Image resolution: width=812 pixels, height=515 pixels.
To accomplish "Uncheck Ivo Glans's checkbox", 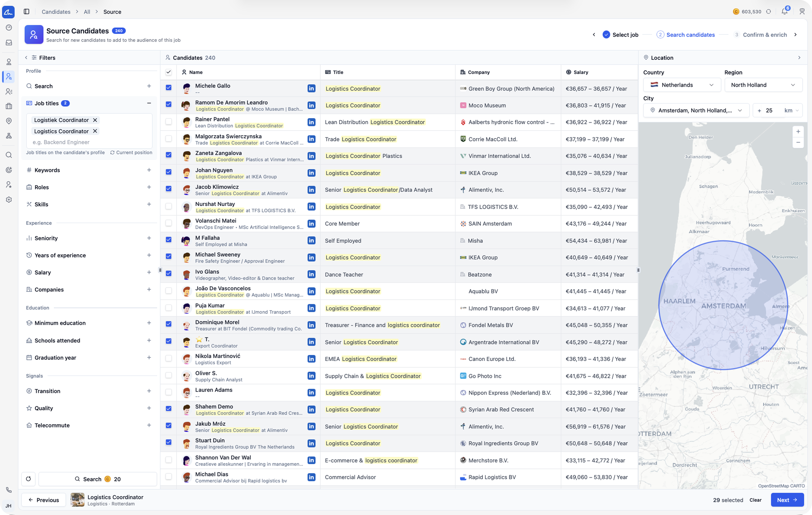I will point(169,273).
